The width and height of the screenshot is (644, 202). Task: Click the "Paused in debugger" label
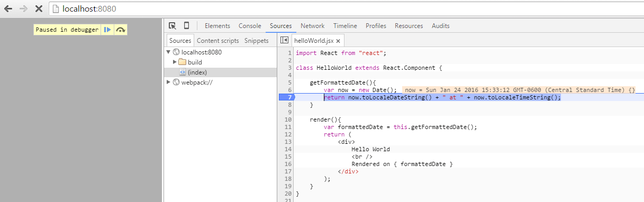point(67,30)
